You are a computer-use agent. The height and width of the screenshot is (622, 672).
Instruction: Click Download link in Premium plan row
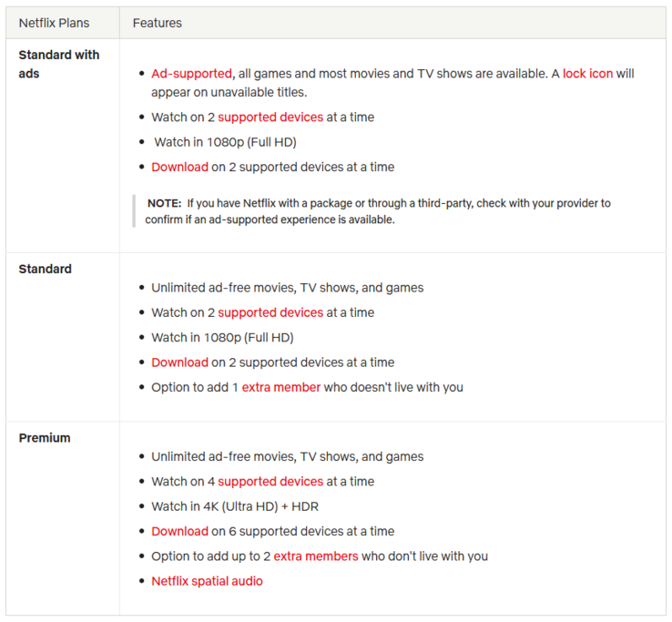[179, 531]
